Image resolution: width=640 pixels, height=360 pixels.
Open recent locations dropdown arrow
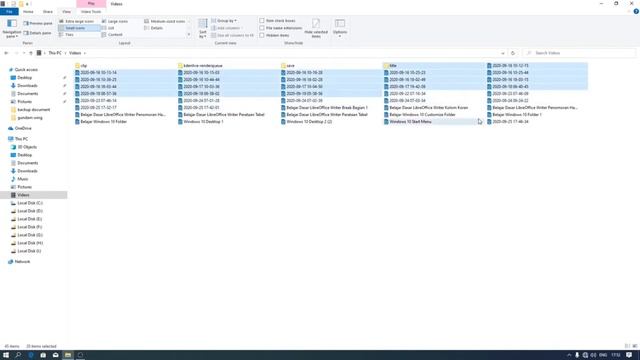[24, 53]
